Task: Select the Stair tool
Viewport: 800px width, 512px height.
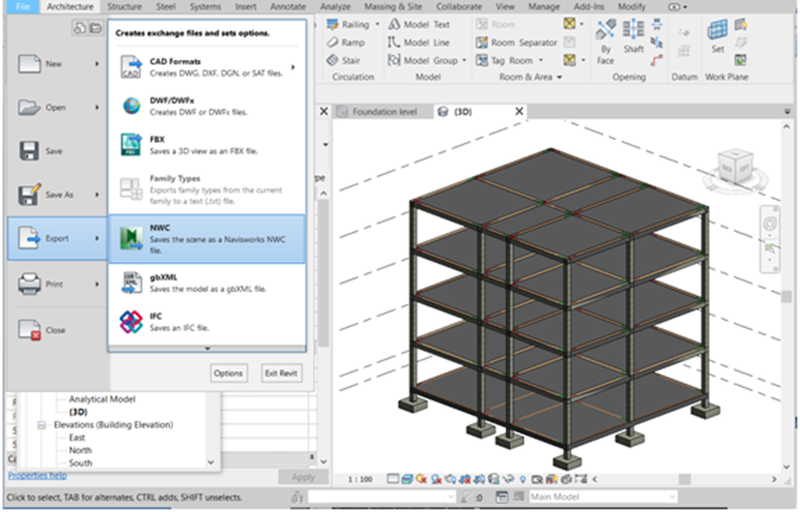Action: 343,60
